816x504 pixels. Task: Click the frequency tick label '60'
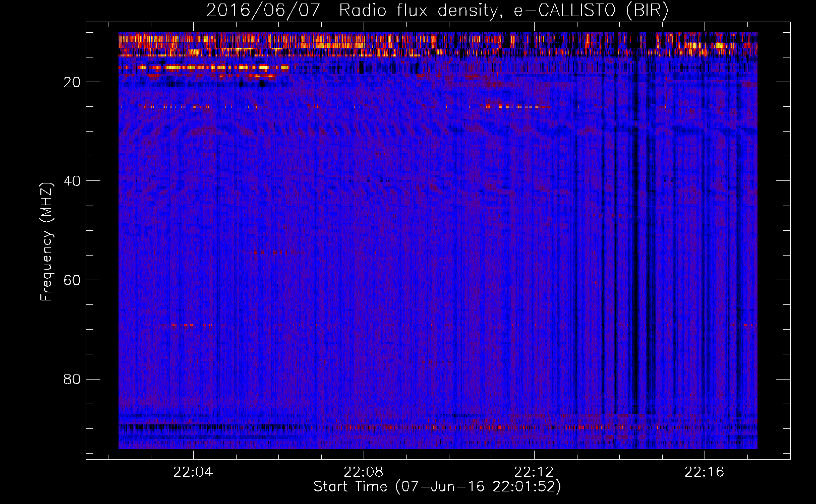coord(72,280)
